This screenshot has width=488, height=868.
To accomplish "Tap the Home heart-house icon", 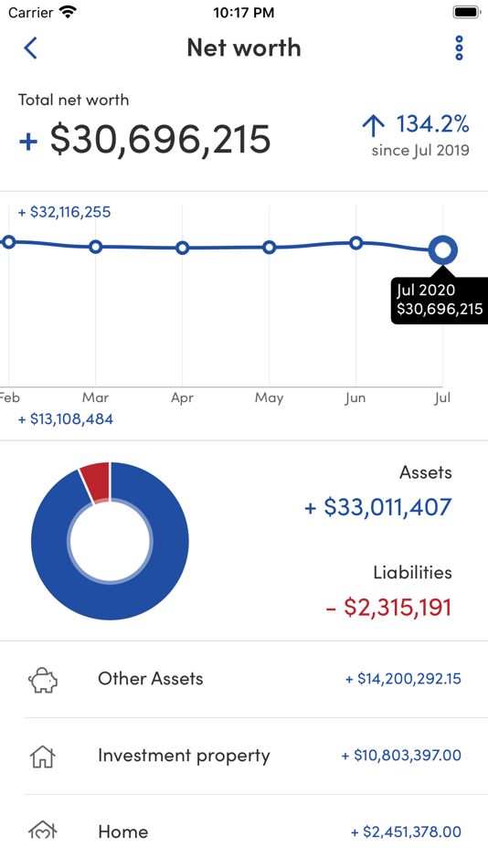I will (x=43, y=831).
